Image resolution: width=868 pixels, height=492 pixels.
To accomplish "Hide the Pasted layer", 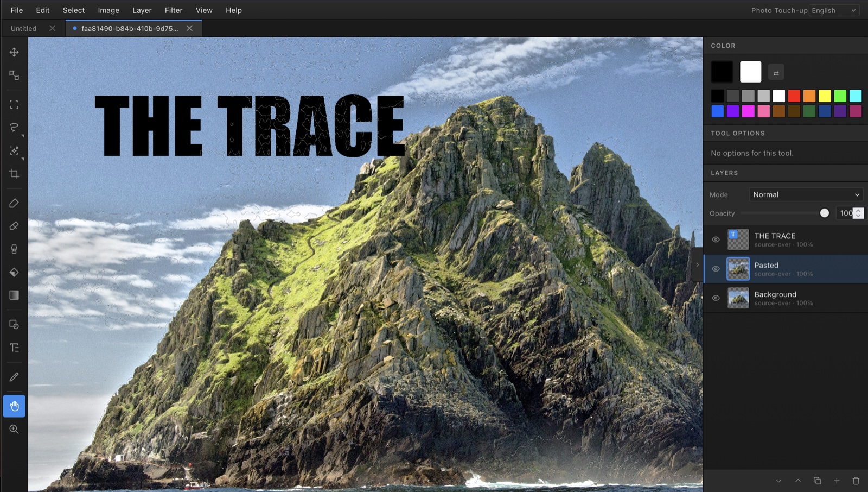I will (716, 269).
